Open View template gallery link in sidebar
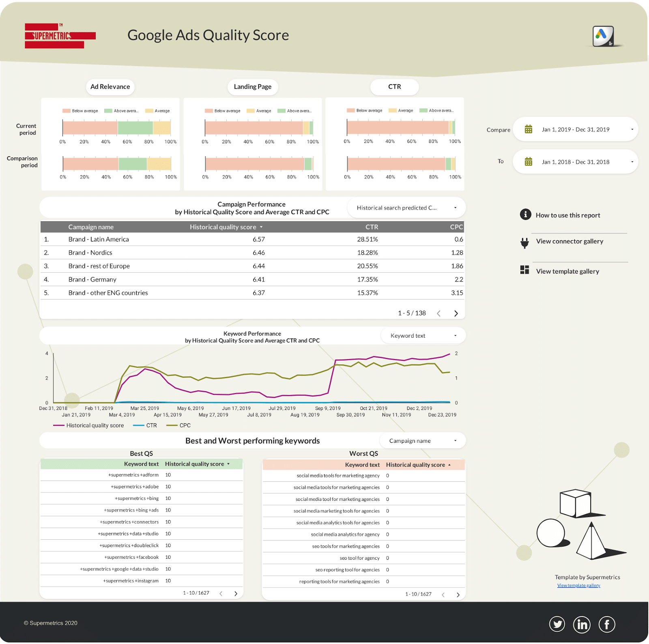 (567, 271)
